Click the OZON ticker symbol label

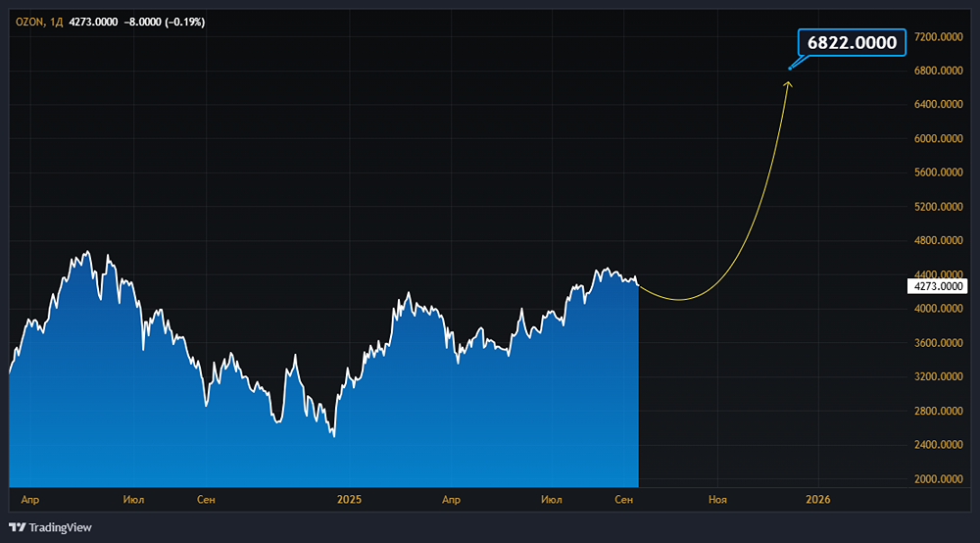(x=29, y=22)
